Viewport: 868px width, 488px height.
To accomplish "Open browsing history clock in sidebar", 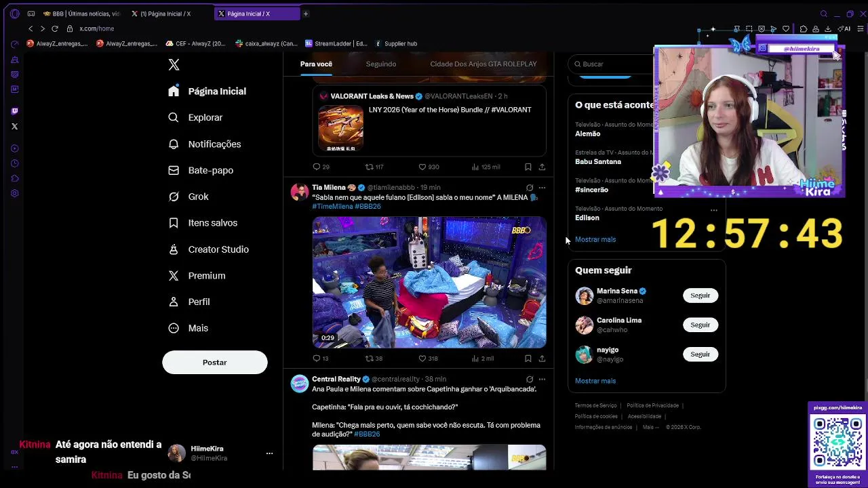I will pyautogui.click(x=14, y=163).
